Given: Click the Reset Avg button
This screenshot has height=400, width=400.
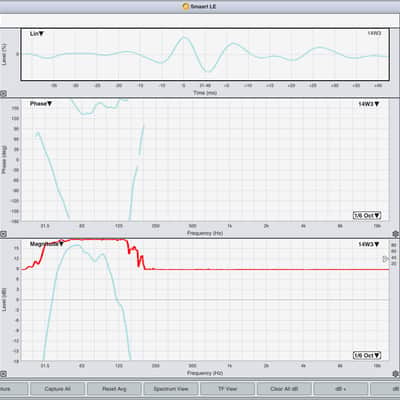Looking at the screenshot, I should pos(114,389).
